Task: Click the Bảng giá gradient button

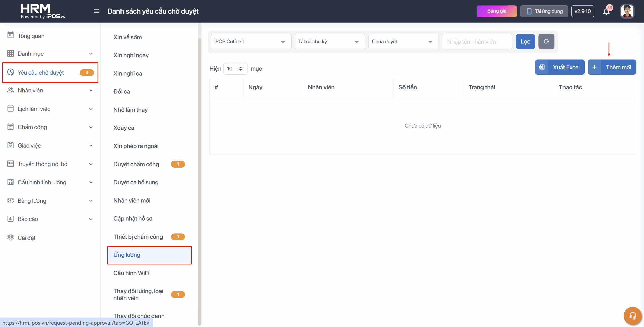Action: click(x=497, y=11)
